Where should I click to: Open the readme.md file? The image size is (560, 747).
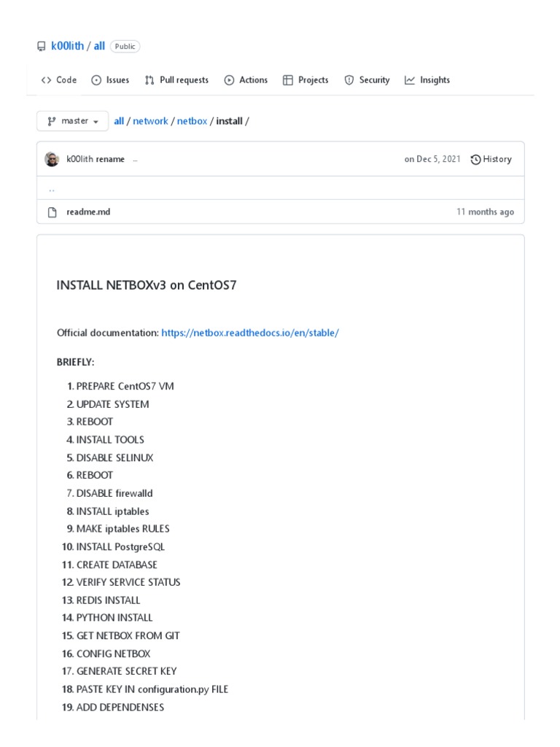point(88,212)
